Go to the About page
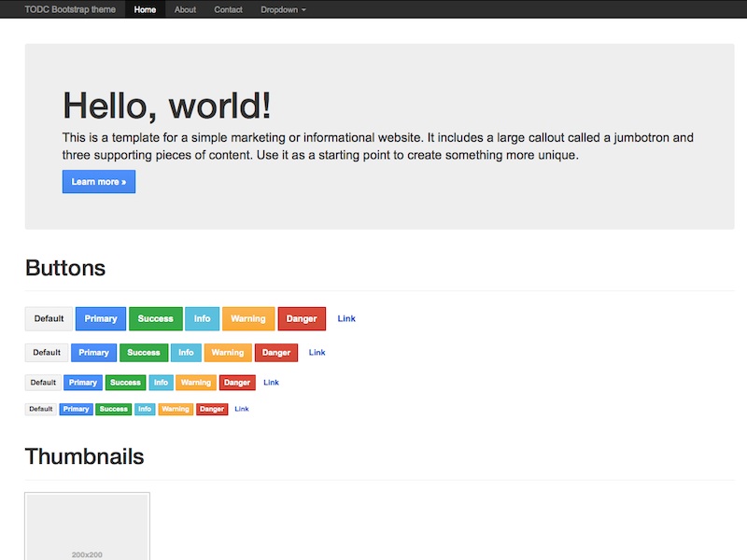 [x=185, y=9]
